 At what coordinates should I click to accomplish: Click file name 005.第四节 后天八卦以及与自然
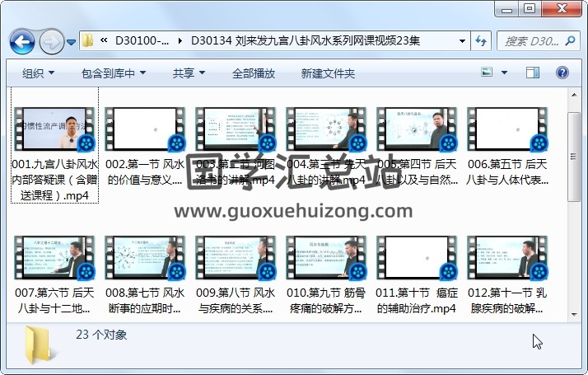tap(417, 172)
